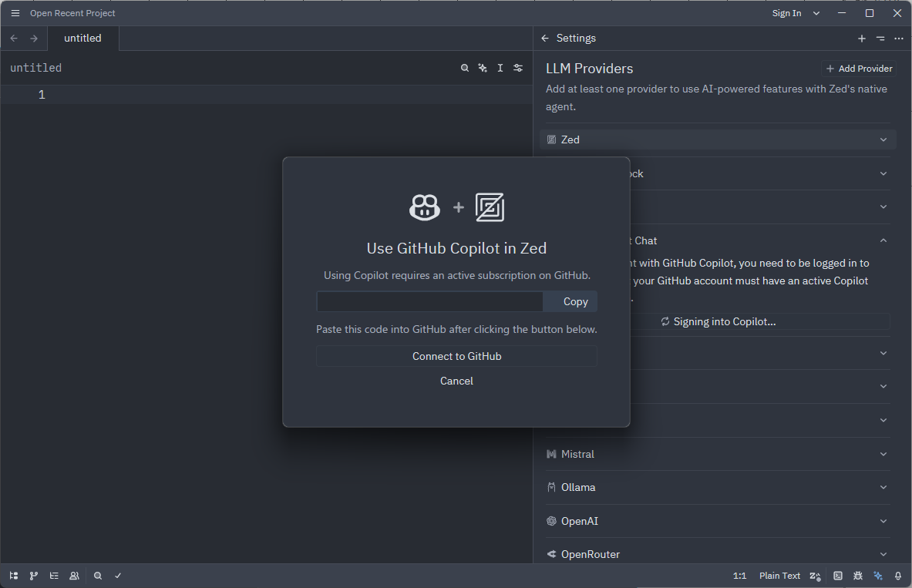Open the git branch panel icon
This screenshot has width=912, height=588.
[x=34, y=576]
